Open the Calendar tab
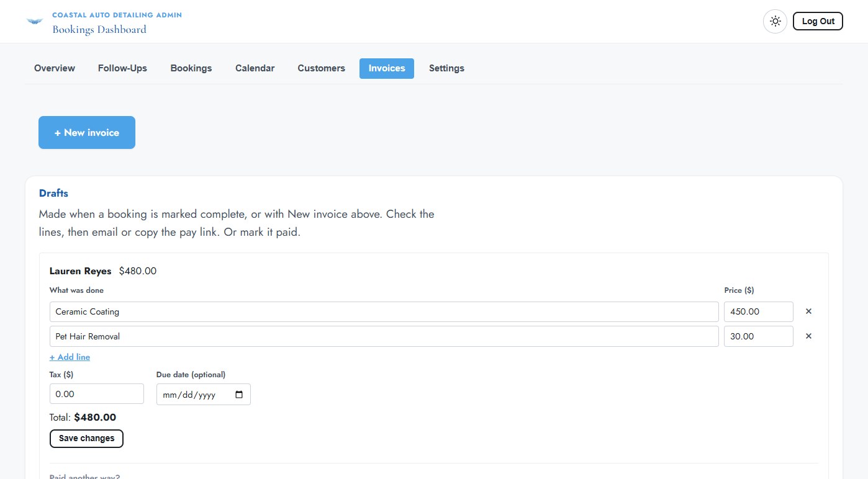The height and width of the screenshot is (479, 868). click(255, 68)
